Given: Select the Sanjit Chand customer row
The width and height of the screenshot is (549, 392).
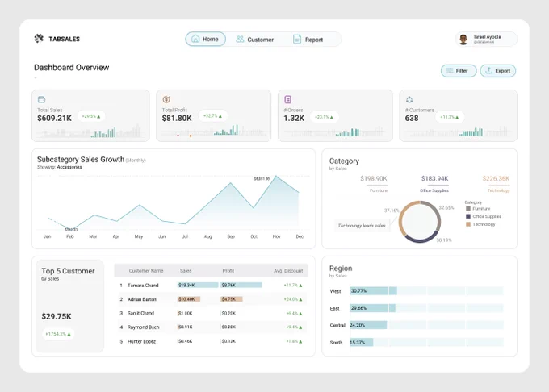Looking at the screenshot, I should coord(211,313).
